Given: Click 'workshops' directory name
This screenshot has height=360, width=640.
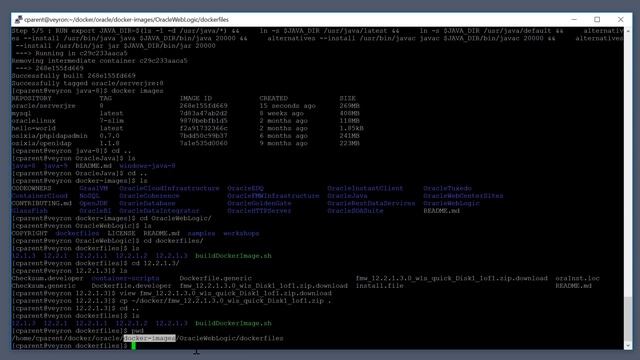Looking at the screenshot, I should [241, 233].
